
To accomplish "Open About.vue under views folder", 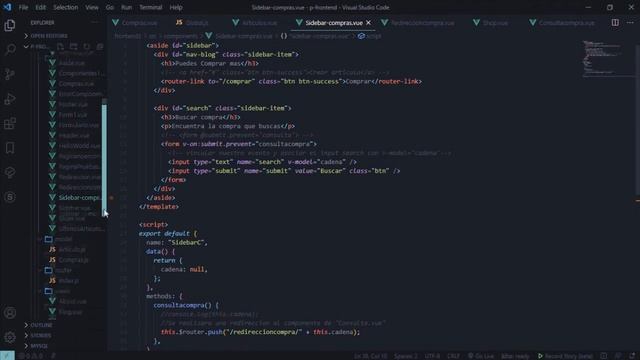I will pyautogui.click(x=72, y=302).
